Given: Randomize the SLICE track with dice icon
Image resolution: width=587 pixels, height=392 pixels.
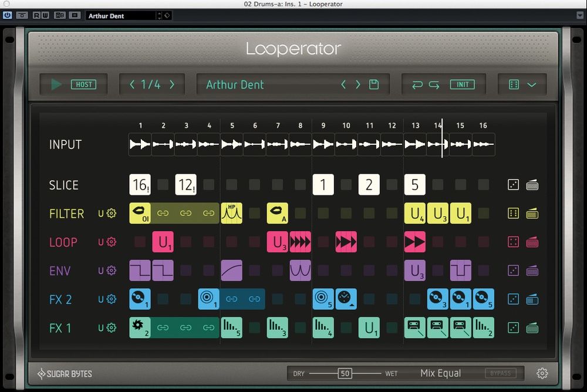Looking at the screenshot, I should coord(513,185).
